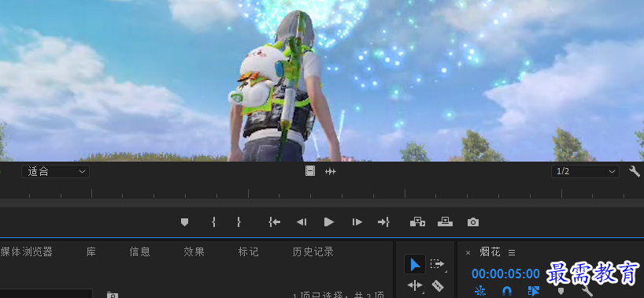Toggle linked selection in timeline

tap(534, 291)
